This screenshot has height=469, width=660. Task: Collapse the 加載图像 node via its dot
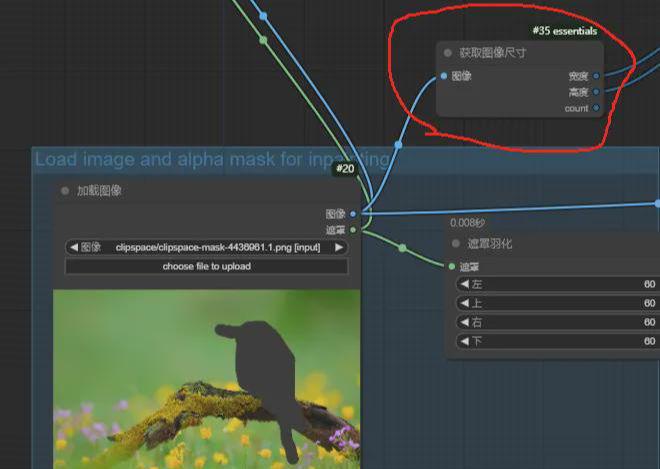pyautogui.click(x=65, y=191)
